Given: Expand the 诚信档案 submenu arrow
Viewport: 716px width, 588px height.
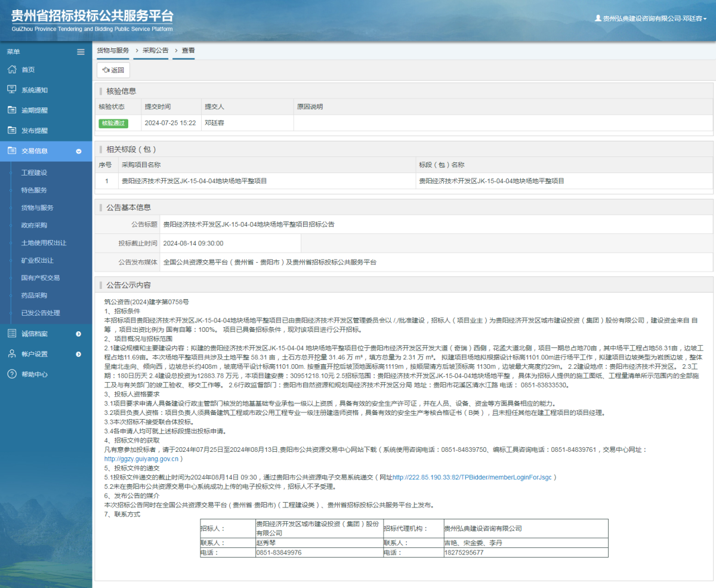Looking at the screenshot, I should 79,334.
